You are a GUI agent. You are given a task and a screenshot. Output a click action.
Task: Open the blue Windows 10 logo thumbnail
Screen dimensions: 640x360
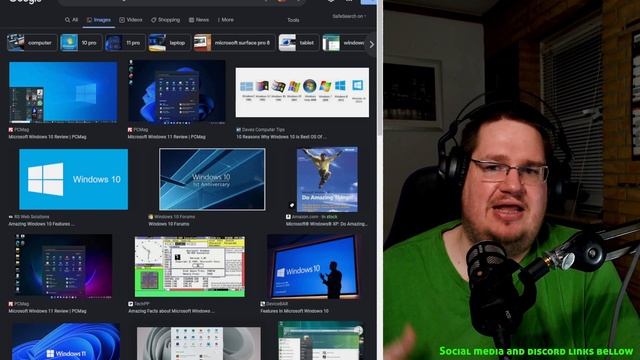click(73, 179)
